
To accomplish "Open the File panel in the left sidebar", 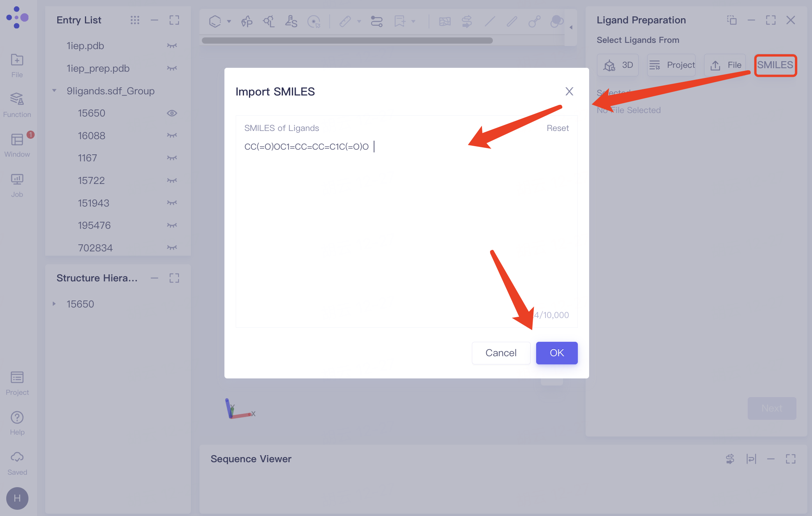I will click(17, 64).
